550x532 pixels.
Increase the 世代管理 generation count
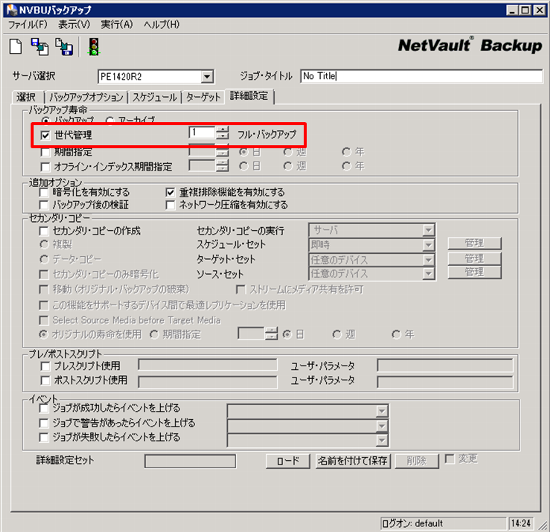coord(222,130)
